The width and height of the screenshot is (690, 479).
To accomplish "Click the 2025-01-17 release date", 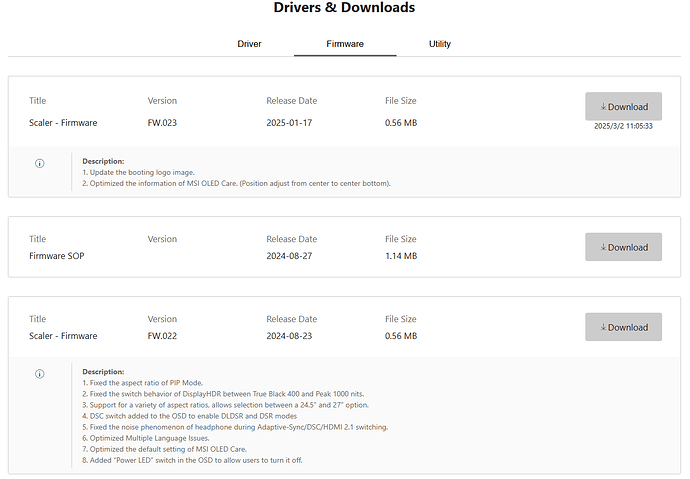I will (x=289, y=123).
